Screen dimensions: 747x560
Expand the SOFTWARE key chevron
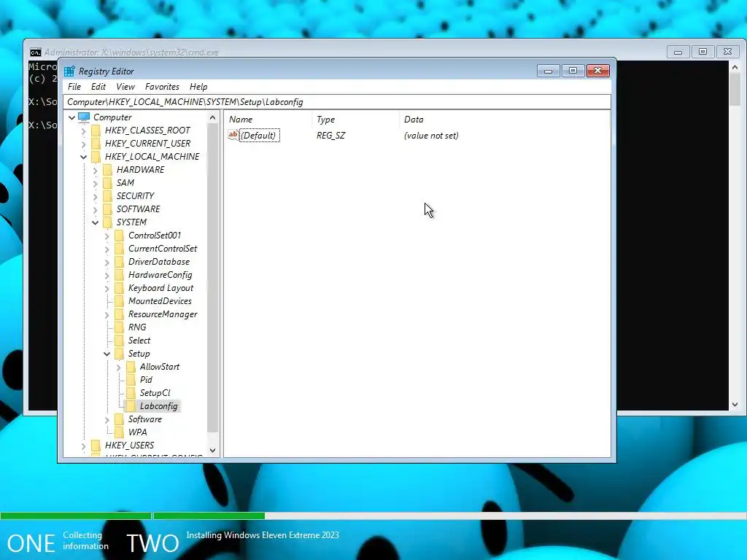click(x=95, y=209)
